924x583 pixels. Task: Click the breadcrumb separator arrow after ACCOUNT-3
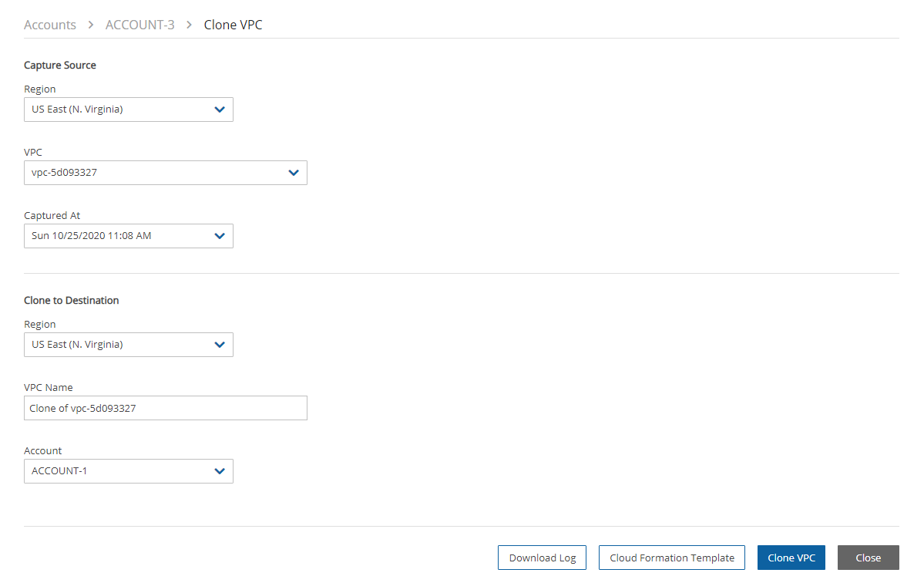(x=189, y=25)
